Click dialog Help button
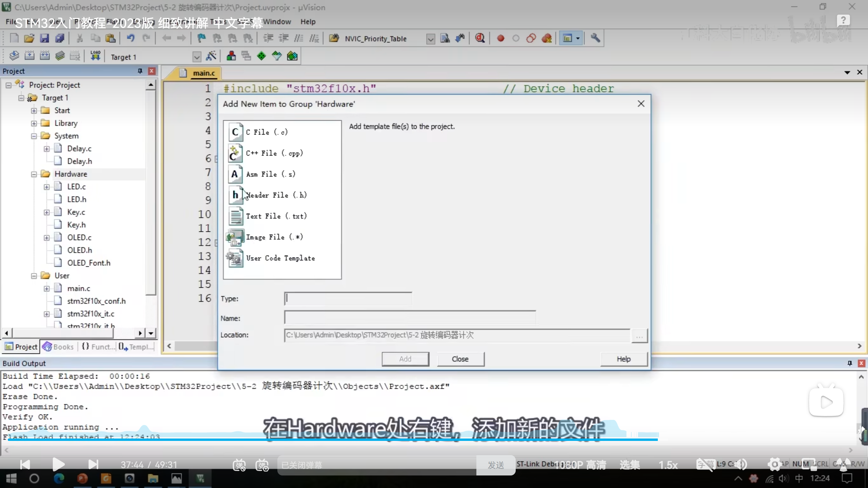The image size is (868, 488). pyautogui.click(x=623, y=359)
